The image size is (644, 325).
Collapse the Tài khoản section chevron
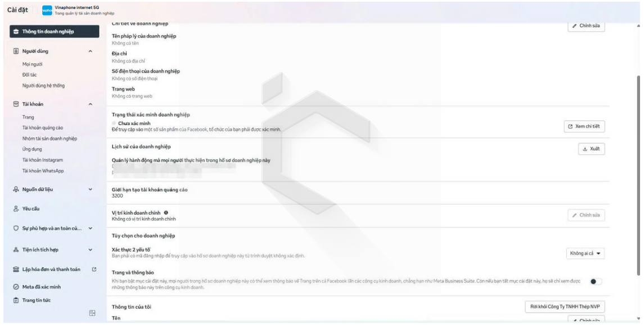pos(91,104)
